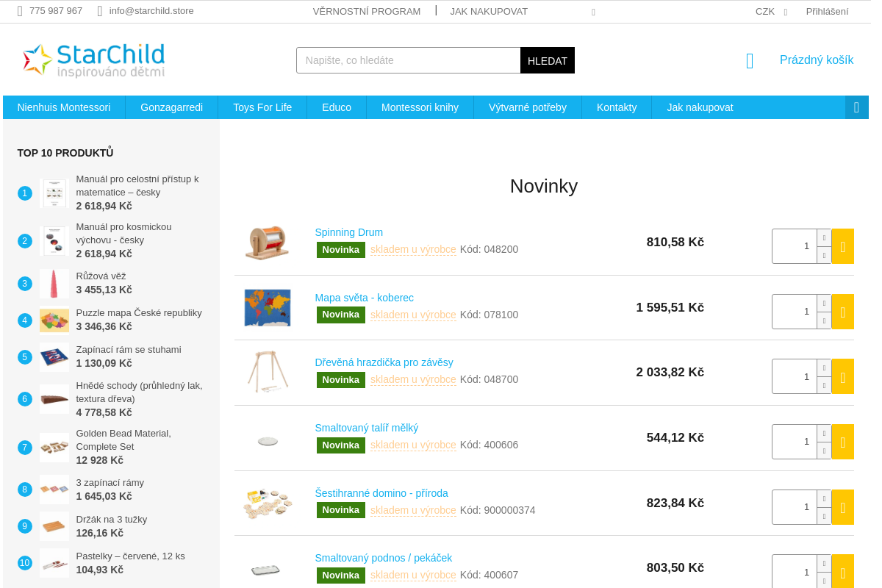This screenshot has width=882, height=588.
Task: Click Spinning Drum quantity field
Action: pyautogui.click(x=795, y=246)
